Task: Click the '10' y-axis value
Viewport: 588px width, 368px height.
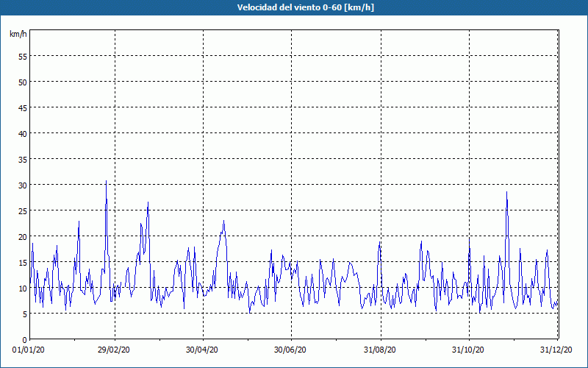Action: point(23,289)
